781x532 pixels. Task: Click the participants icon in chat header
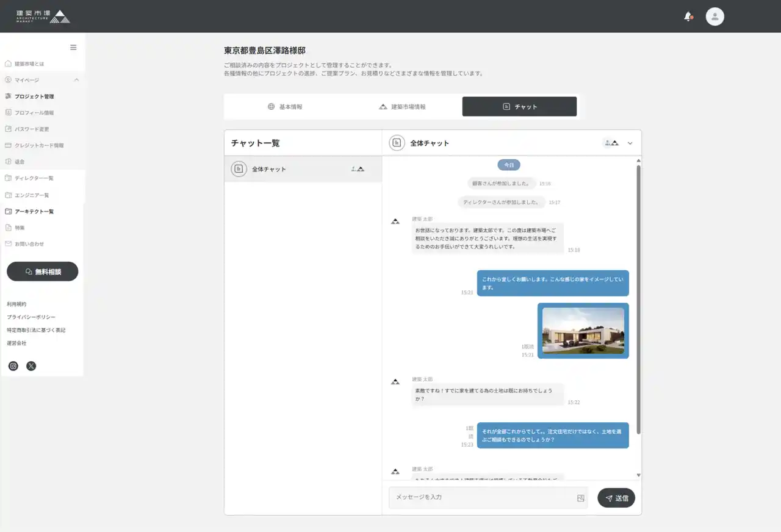click(611, 143)
